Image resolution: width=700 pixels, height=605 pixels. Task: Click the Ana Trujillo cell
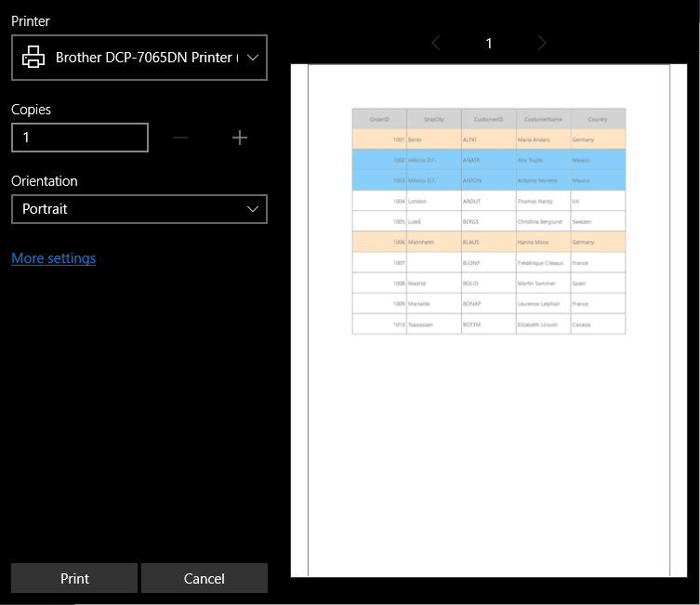click(x=543, y=160)
